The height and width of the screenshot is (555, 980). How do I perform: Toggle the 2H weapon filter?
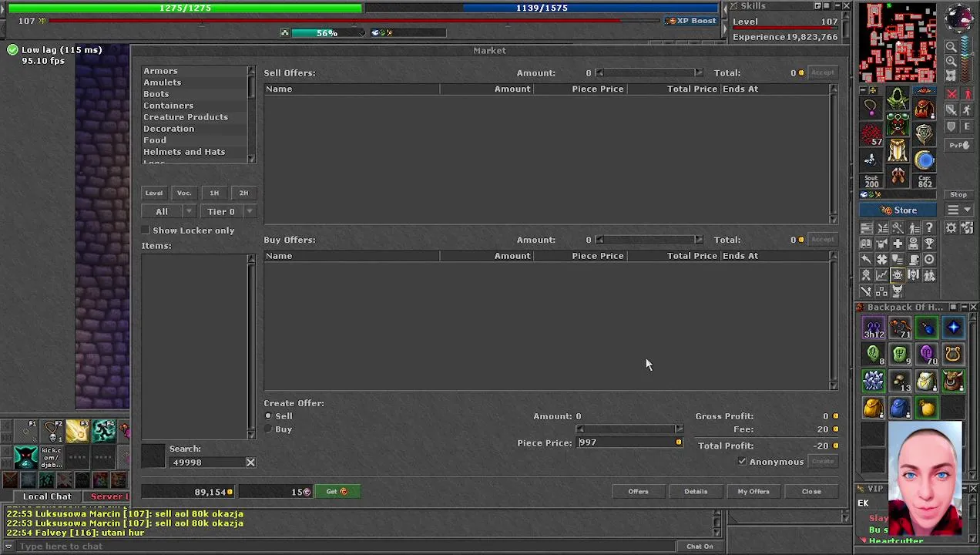pyautogui.click(x=243, y=193)
